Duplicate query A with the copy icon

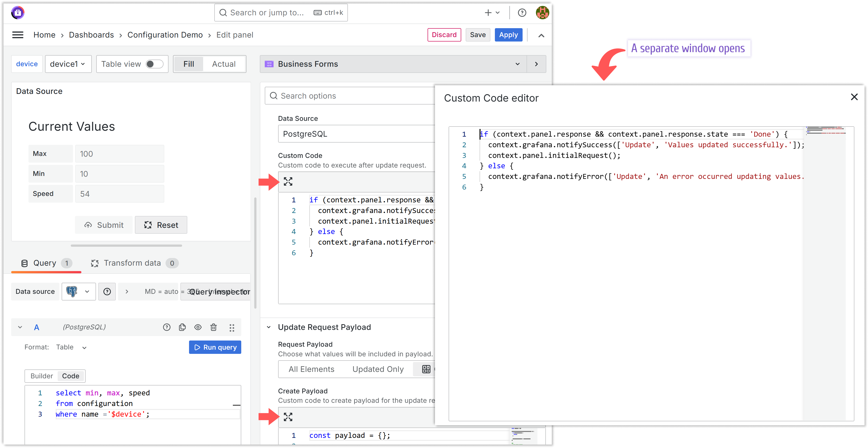tap(182, 327)
